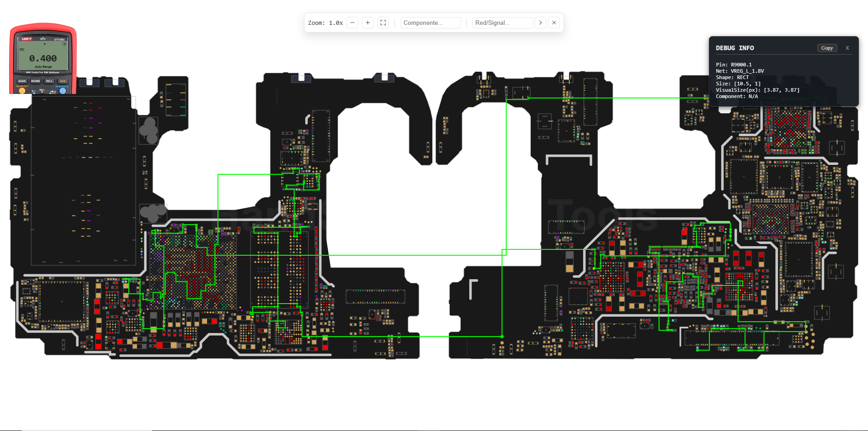Copy the debug info
The image size is (868, 431).
pos(827,48)
